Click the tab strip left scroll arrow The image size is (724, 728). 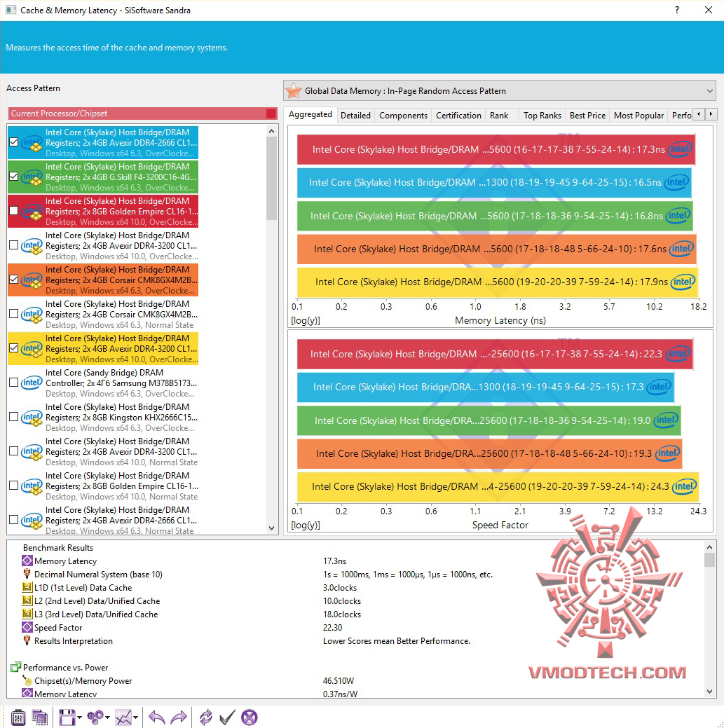699,114
